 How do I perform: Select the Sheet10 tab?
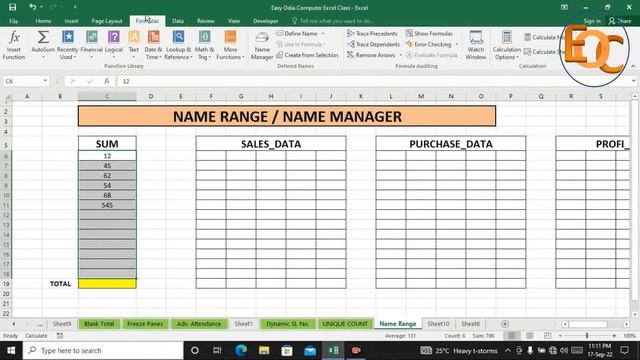point(438,324)
